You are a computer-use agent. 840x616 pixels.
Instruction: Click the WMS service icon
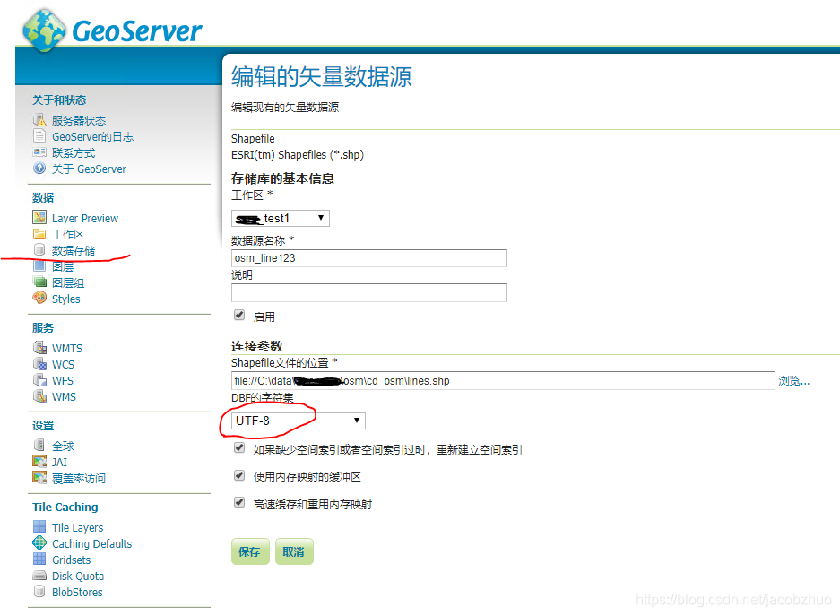39,396
